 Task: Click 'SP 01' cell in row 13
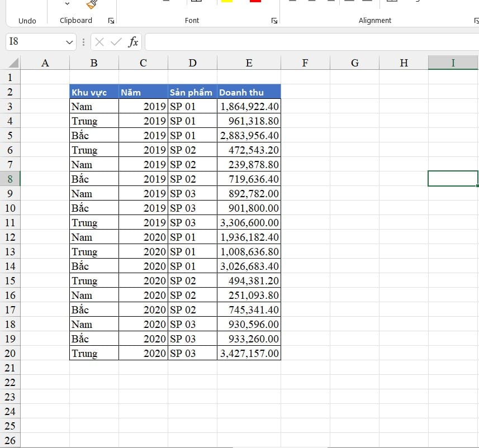pos(192,251)
